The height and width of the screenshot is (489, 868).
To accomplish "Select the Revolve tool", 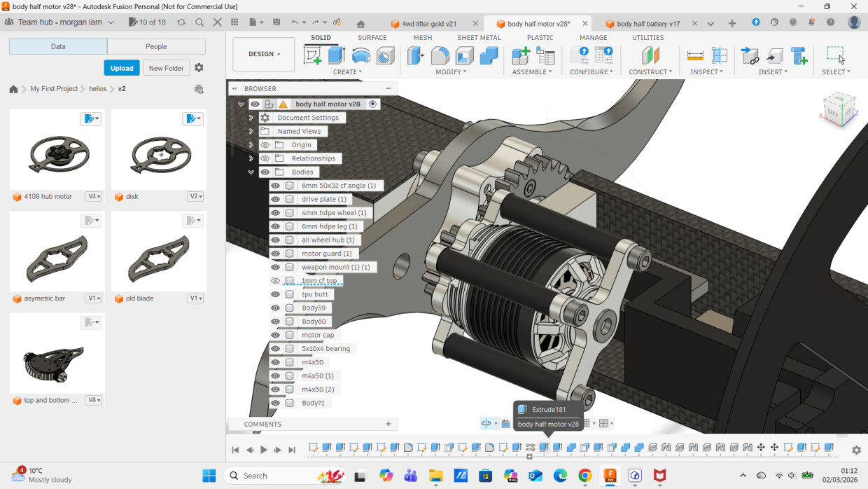I will point(361,55).
